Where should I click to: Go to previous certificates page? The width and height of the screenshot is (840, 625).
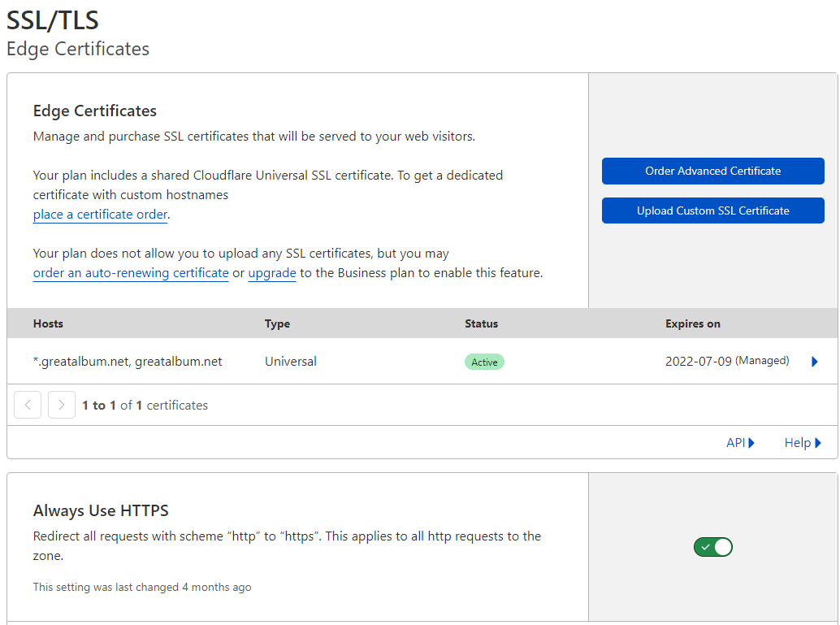[28, 405]
